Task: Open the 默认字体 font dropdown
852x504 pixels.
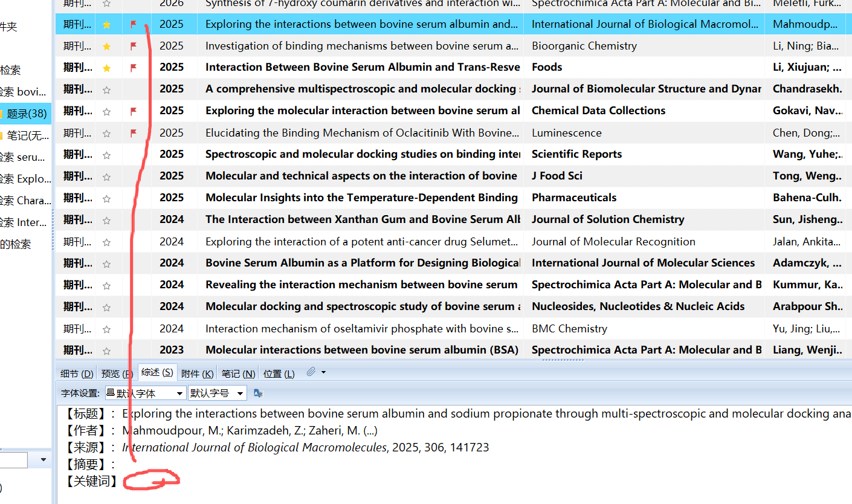Action: click(x=145, y=393)
